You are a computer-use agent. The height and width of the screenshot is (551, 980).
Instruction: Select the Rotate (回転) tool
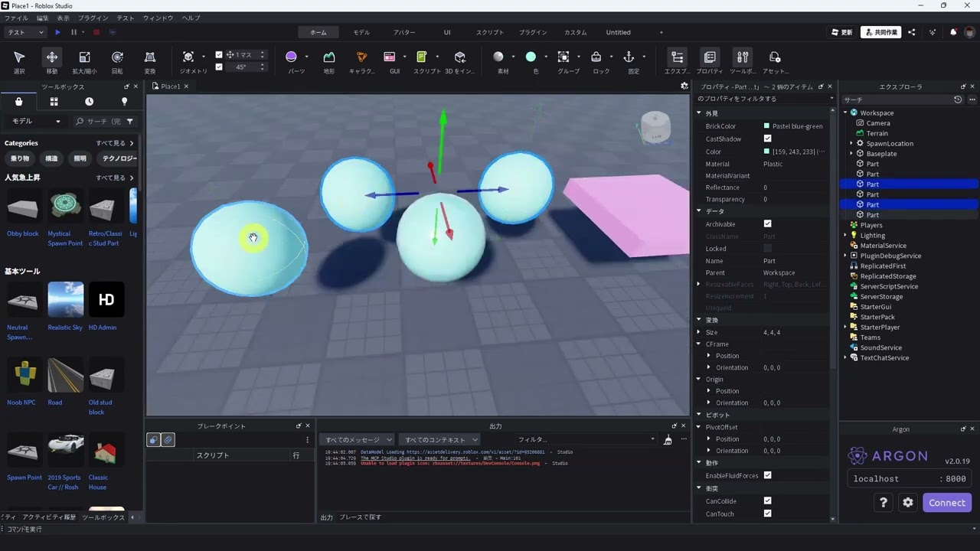117,57
